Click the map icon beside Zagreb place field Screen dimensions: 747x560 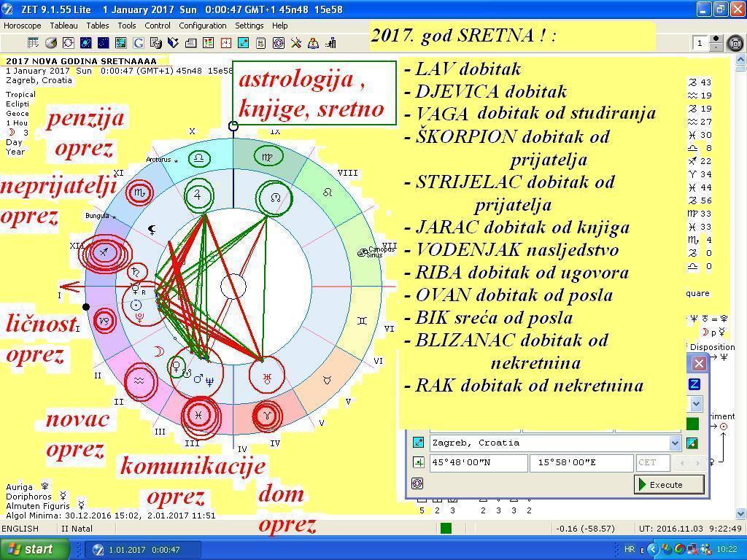click(692, 443)
